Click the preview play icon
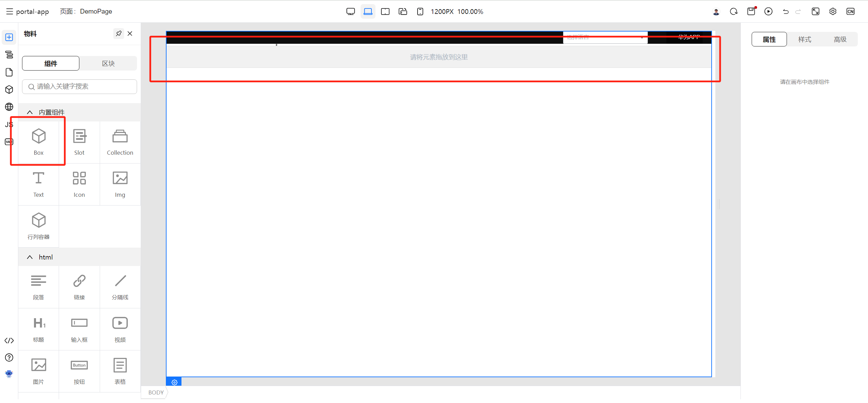Image resolution: width=868 pixels, height=403 pixels. (x=768, y=12)
